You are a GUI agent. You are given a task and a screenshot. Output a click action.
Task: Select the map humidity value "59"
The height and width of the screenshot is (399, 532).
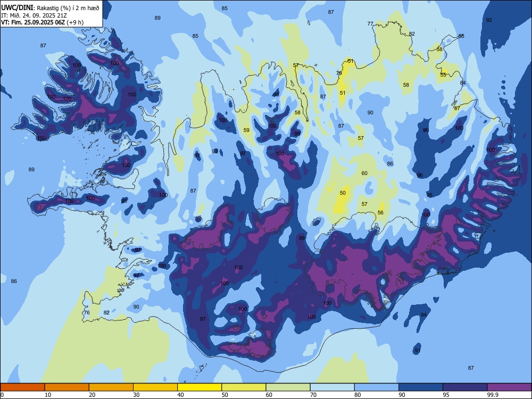coord(246,130)
